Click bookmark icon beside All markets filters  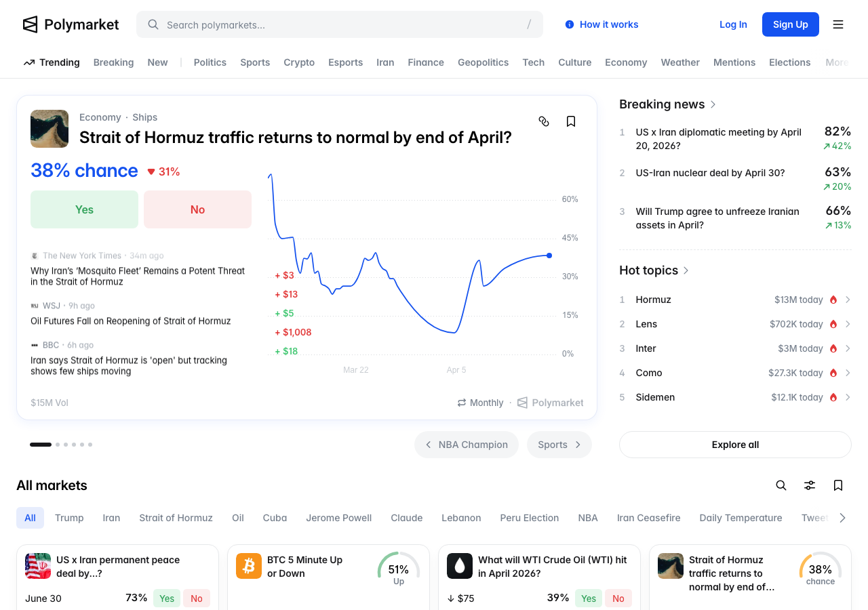point(838,485)
